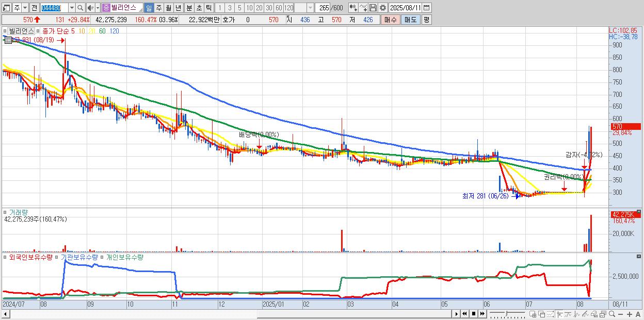Screen dimensions: 644x320
Task: Click the 매도 (sell) button
Action: [x=410, y=20]
